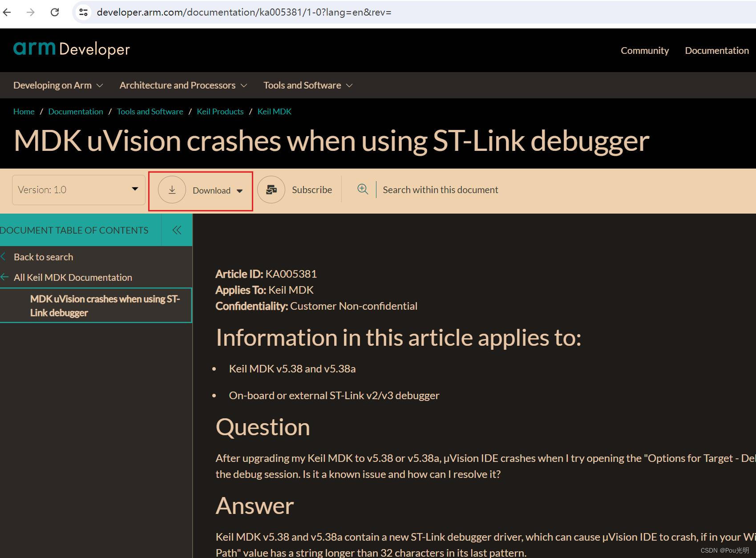Click the magnifier search icon

(363, 189)
